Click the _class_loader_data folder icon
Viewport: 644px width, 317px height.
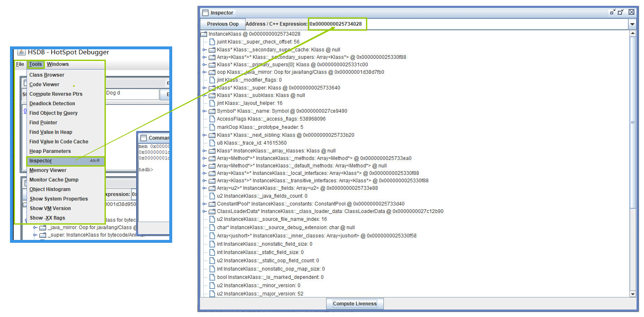pos(212,211)
